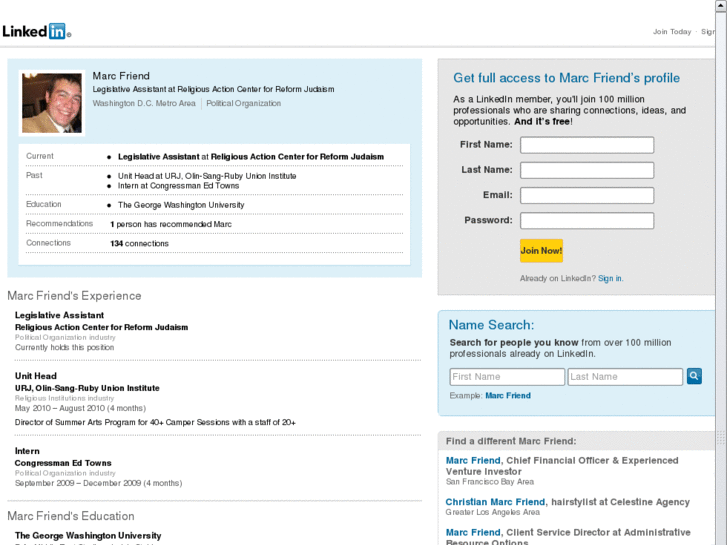727x545 pixels.
Task: Click Congressman Ed Towns in Experience section
Action: click(x=63, y=463)
